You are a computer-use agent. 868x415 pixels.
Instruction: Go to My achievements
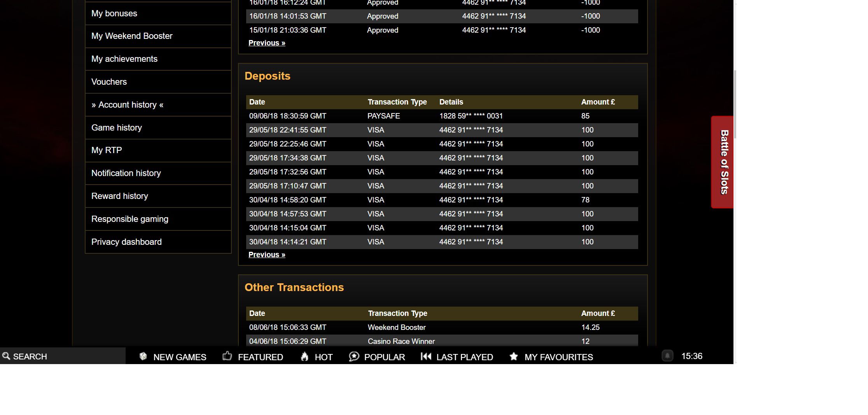pyautogui.click(x=158, y=59)
